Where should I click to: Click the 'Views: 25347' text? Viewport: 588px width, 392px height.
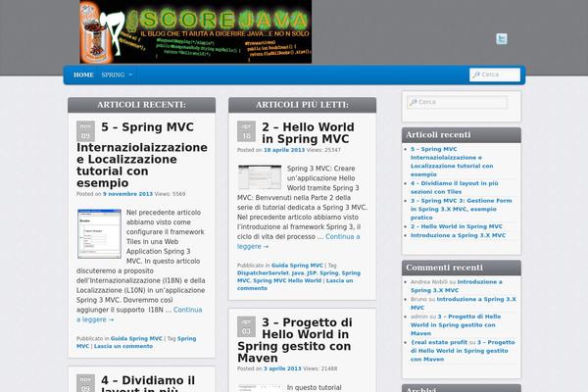tap(323, 150)
